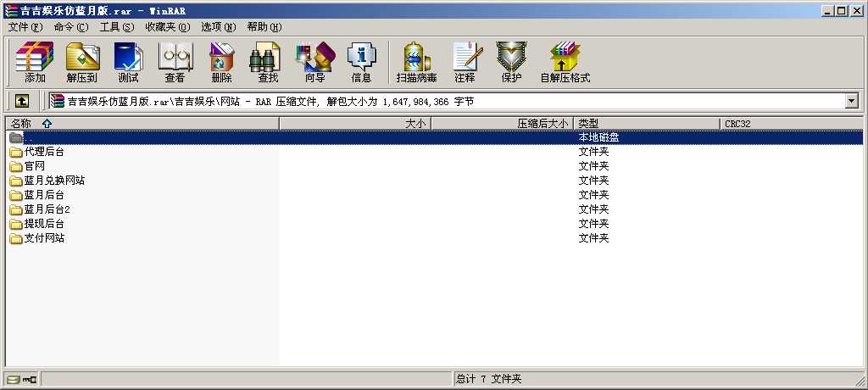
Task: Click the 添加 (Add) toolbar icon
Action: 35,62
